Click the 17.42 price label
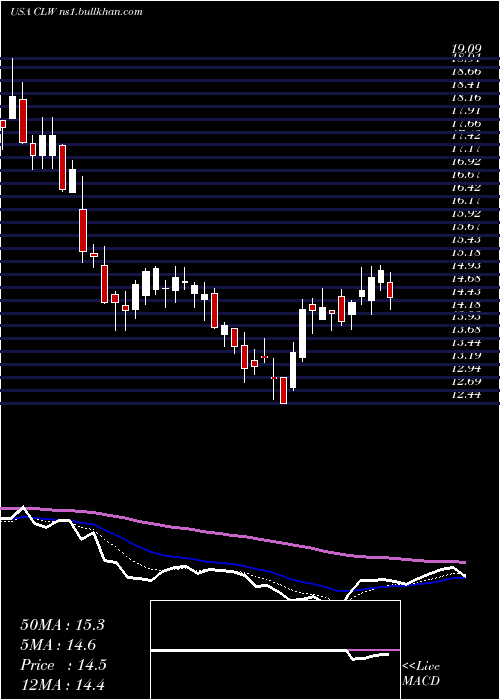500x700 pixels. [x=466, y=136]
